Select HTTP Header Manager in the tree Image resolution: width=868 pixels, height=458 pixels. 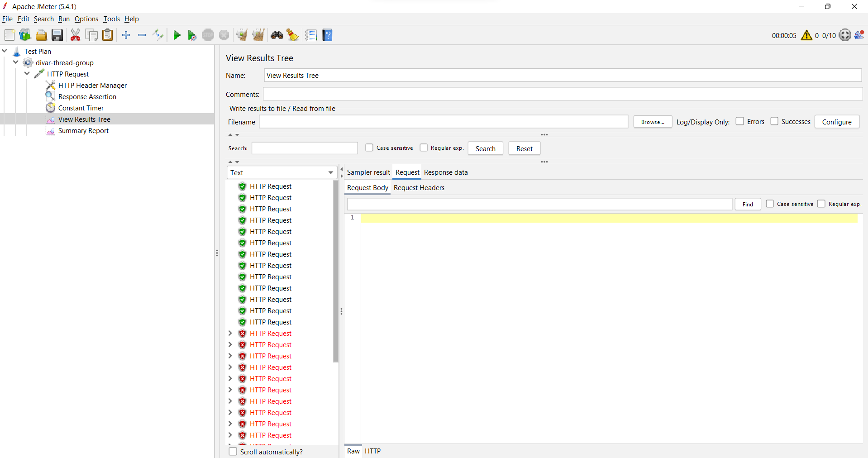click(x=92, y=86)
